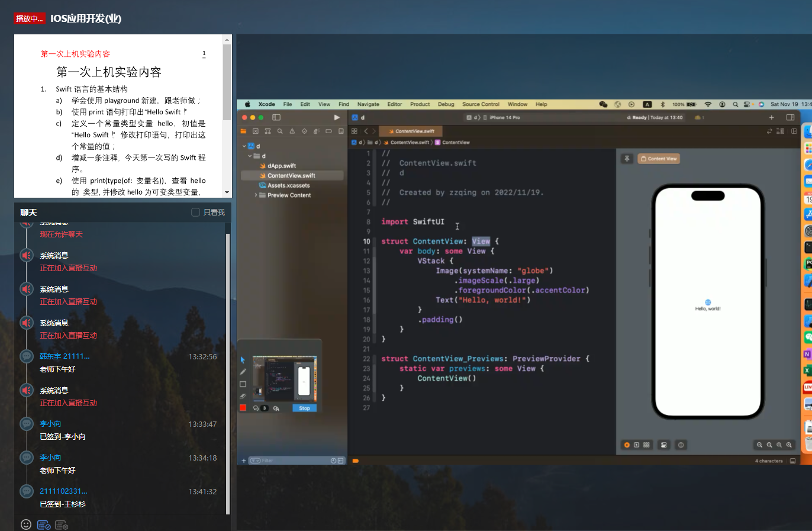Open the emoji picker in chat

click(x=26, y=524)
